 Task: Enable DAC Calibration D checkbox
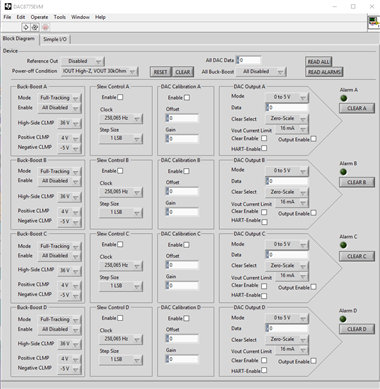pos(186,318)
